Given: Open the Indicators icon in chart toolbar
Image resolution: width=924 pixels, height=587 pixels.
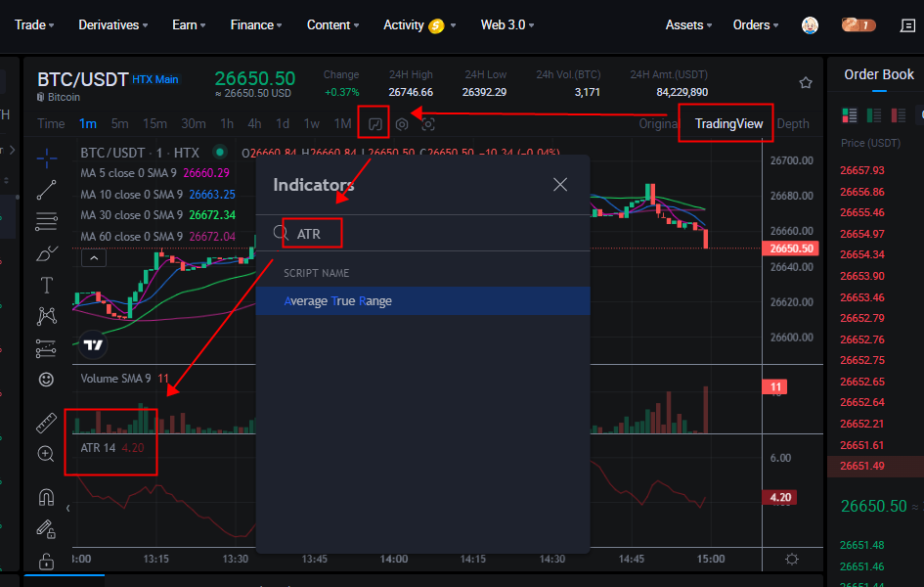Looking at the screenshot, I should 374,123.
